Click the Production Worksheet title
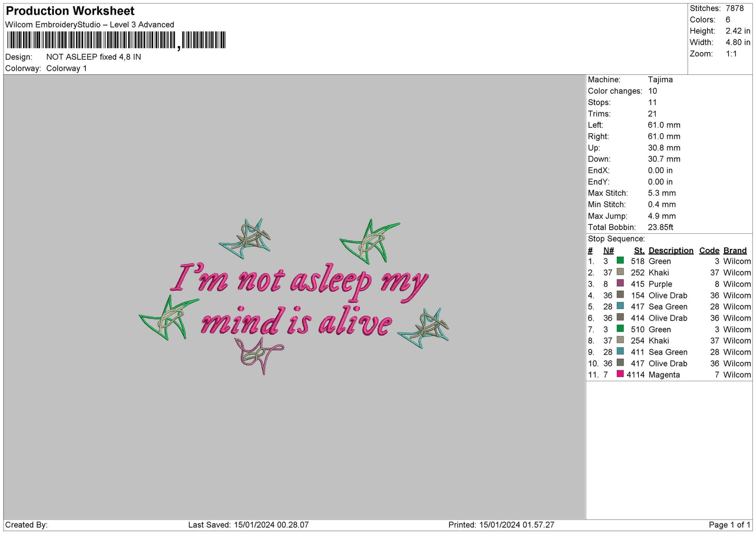The height and width of the screenshot is (534, 756). pyautogui.click(x=70, y=11)
